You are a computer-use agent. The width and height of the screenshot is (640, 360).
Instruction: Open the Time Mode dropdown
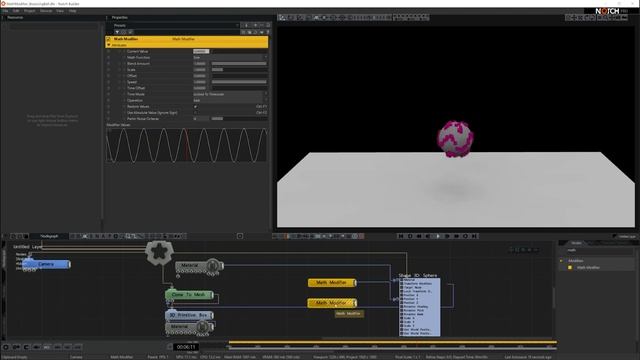tap(230, 94)
